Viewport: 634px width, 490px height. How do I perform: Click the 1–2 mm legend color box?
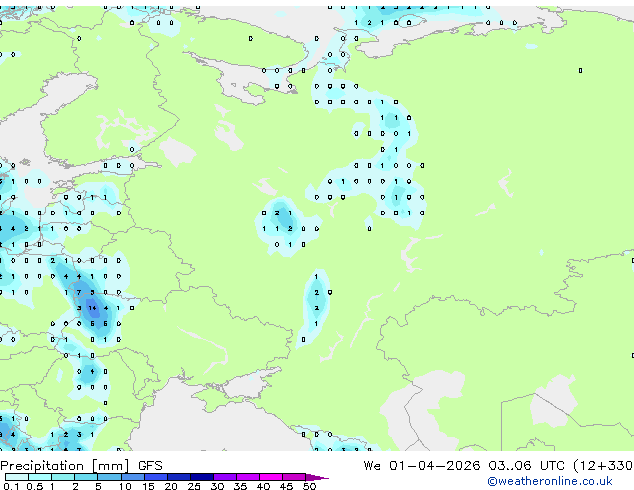[x=63, y=477]
